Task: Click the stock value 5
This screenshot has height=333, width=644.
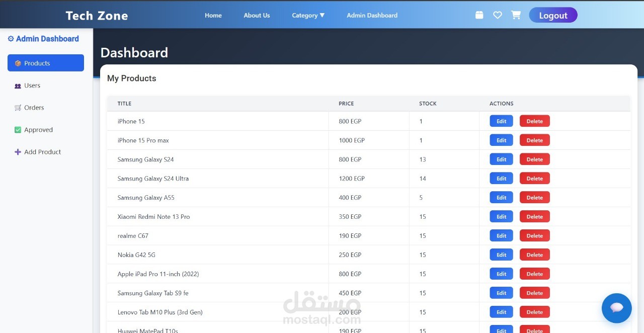Action: (421, 198)
